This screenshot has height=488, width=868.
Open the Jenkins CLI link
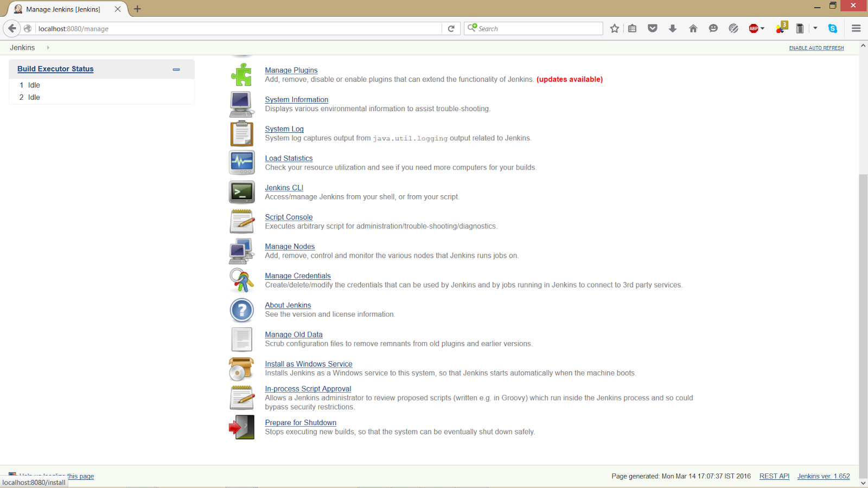(284, 188)
